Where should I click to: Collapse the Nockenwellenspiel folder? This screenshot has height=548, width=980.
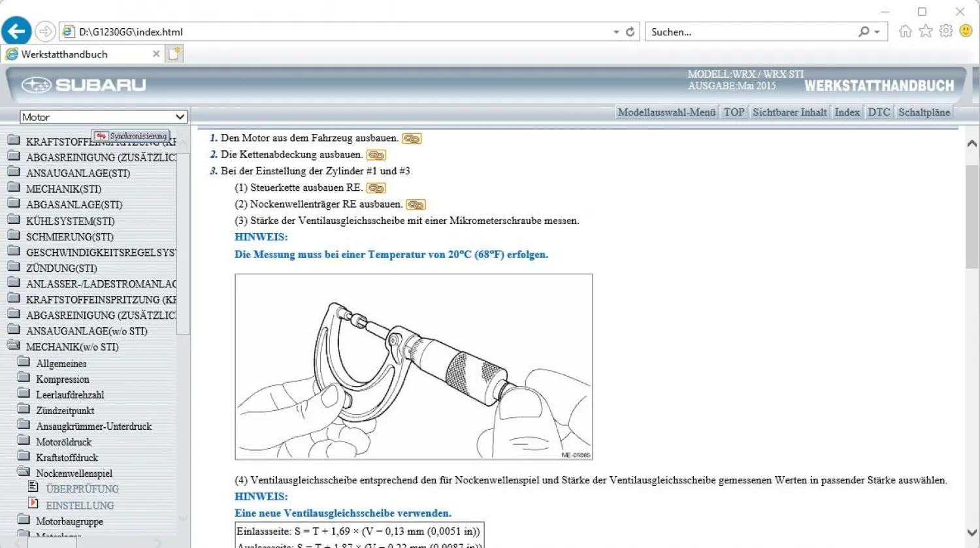pos(24,472)
